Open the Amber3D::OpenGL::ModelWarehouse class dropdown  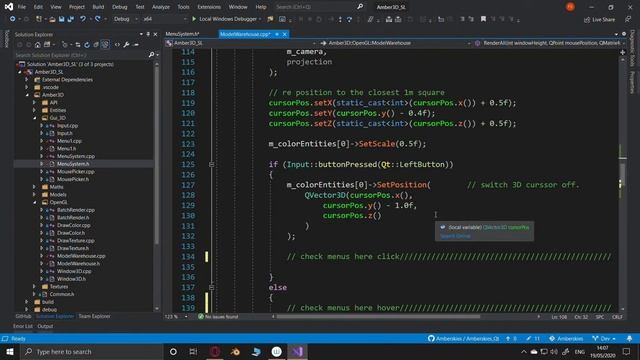(x=395, y=43)
